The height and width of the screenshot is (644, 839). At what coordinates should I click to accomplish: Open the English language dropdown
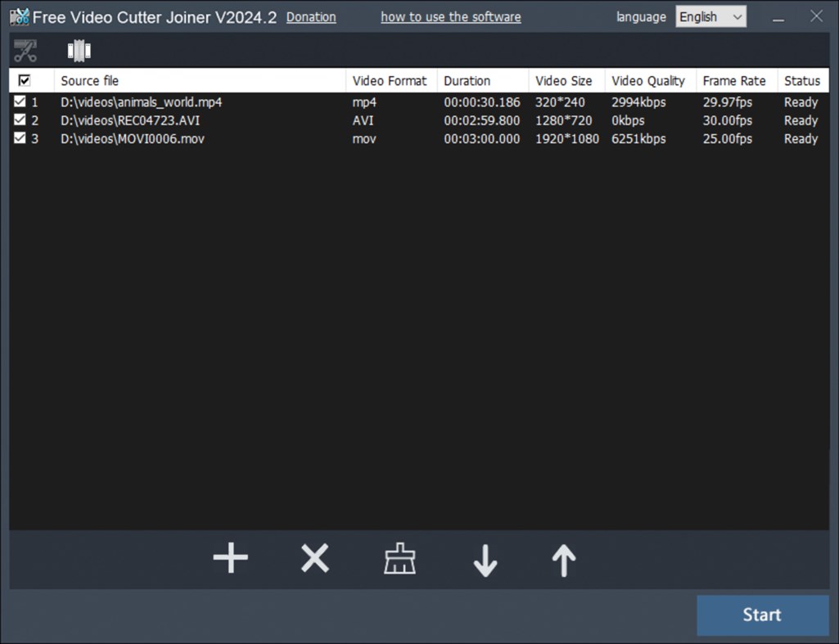coord(710,16)
